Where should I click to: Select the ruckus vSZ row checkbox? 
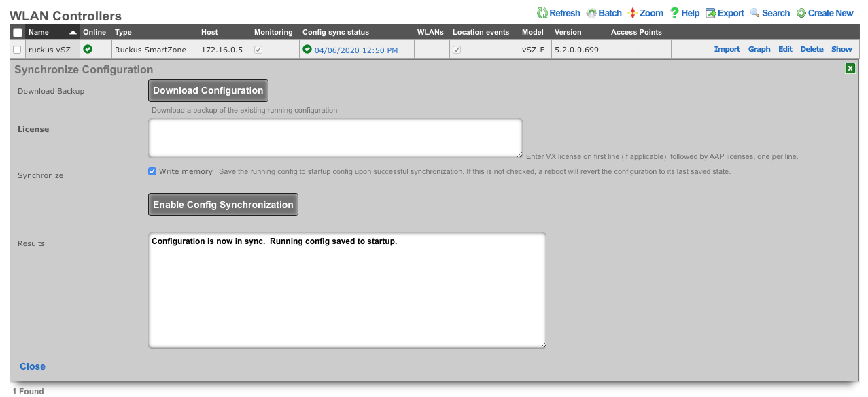click(18, 50)
